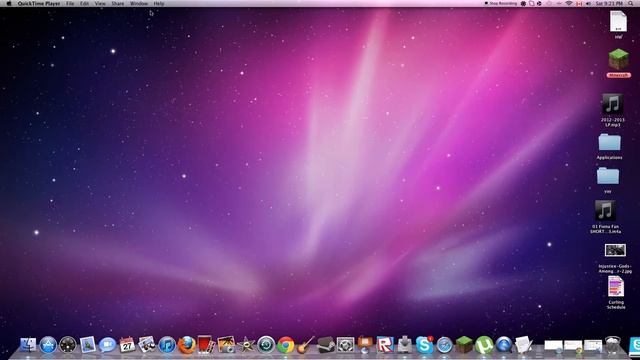Launch Safari compass icon in dock
This screenshot has height=360, width=640.
coord(444,345)
